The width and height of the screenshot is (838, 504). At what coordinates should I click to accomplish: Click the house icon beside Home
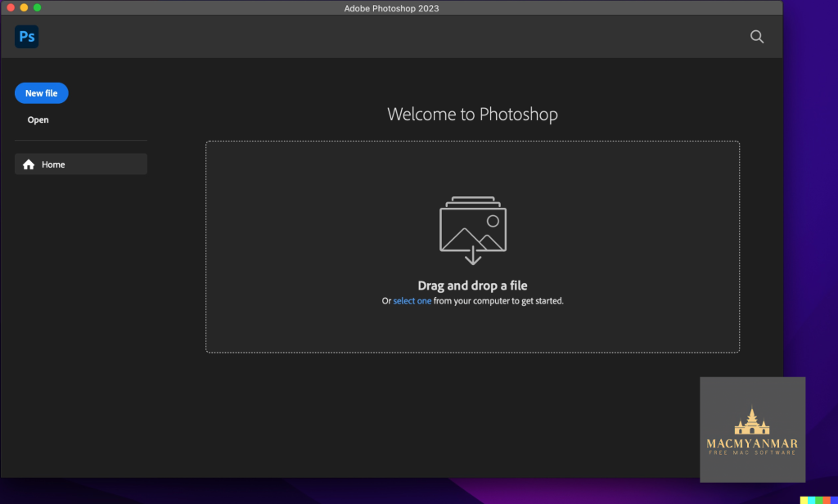(x=29, y=164)
